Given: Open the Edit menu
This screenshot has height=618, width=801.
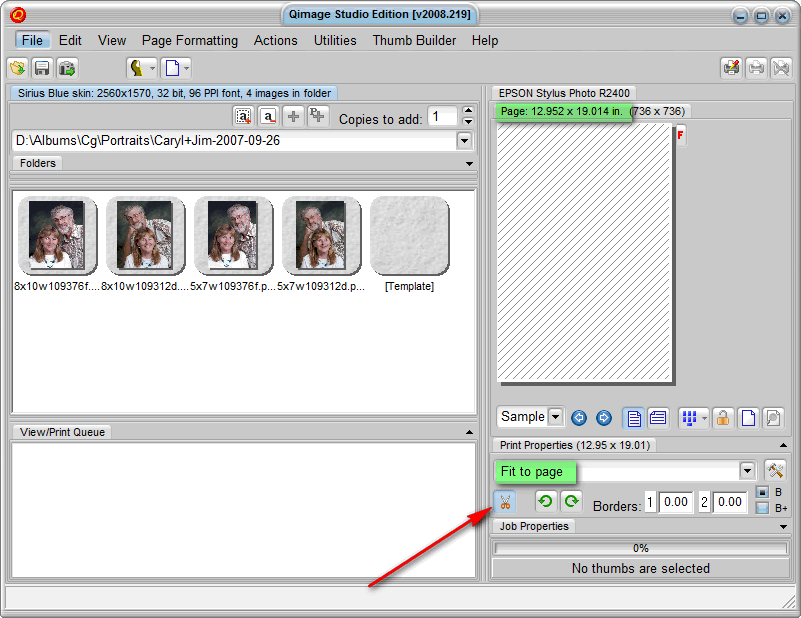Looking at the screenshot, I should click(70, 40).
